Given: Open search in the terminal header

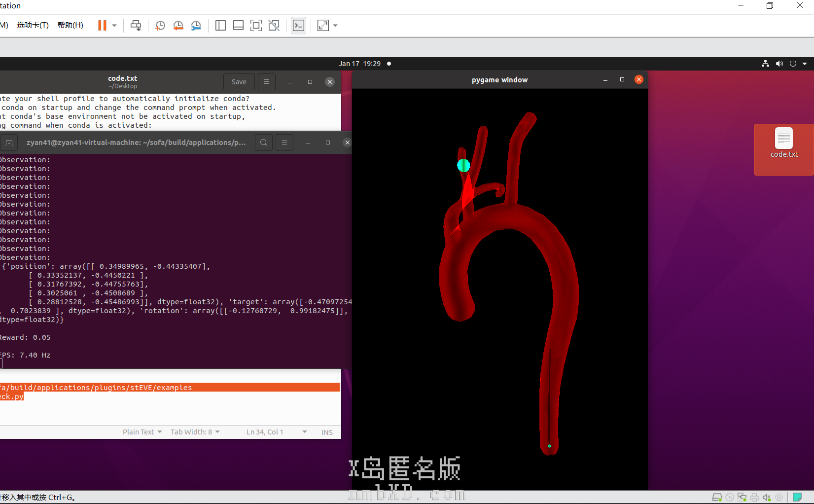Looking at the screenshot, I should [264, 143].
